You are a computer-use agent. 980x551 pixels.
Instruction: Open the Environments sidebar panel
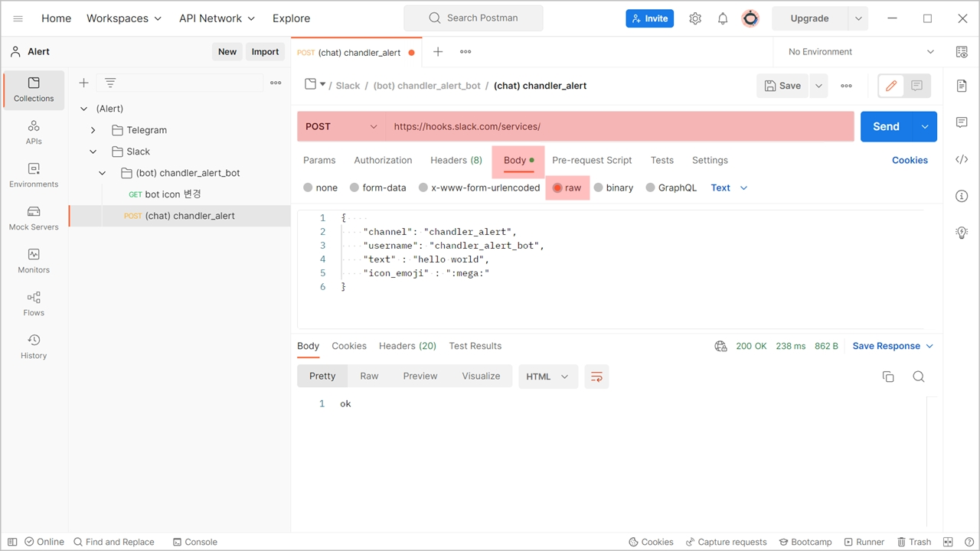[x=34, y=175]
